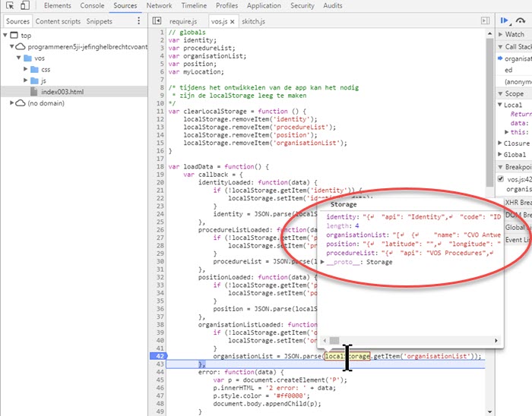Open the Security tab
Screen dimensions: 532x416
(302, 6)
